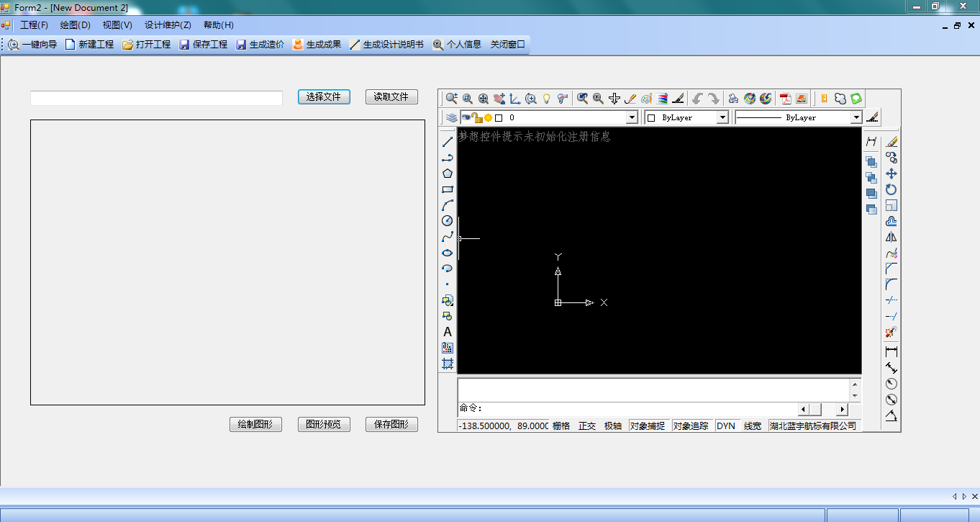The image size is (980, 522).
Task: Open the 工程(F) menu
Action: [34, 25]
